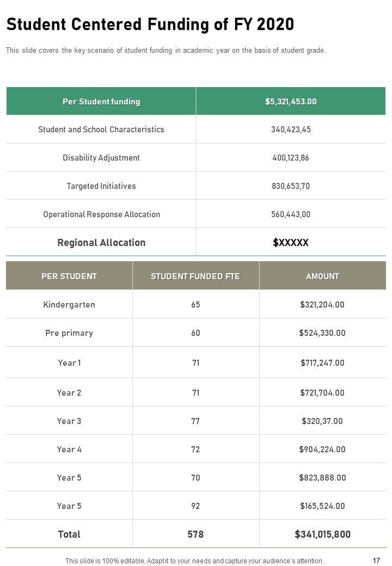Viewport: 392px width, 566px height.
Task: Click the "Year 1" row label
Action: tap(69, 362)
